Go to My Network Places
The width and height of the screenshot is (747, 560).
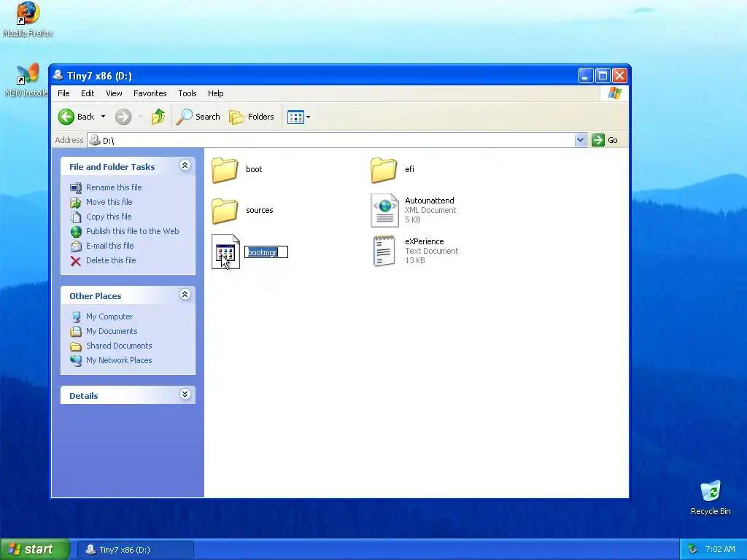coord(119,360)
